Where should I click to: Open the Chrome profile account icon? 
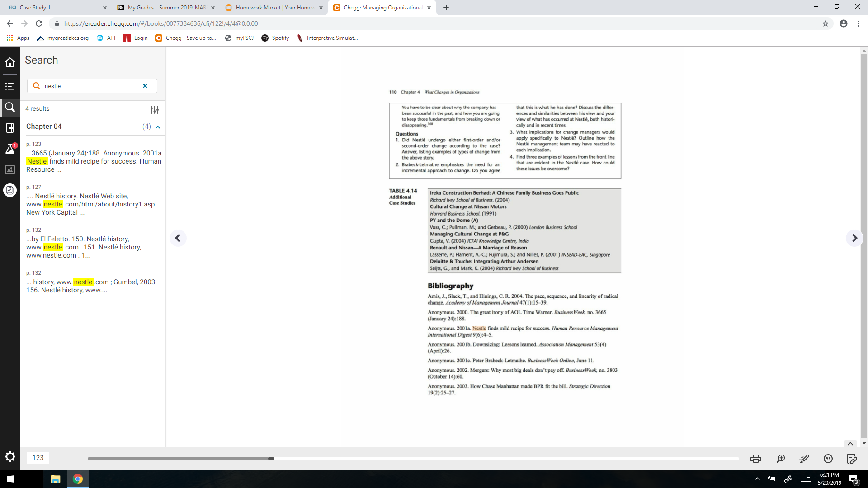point(844,23)
